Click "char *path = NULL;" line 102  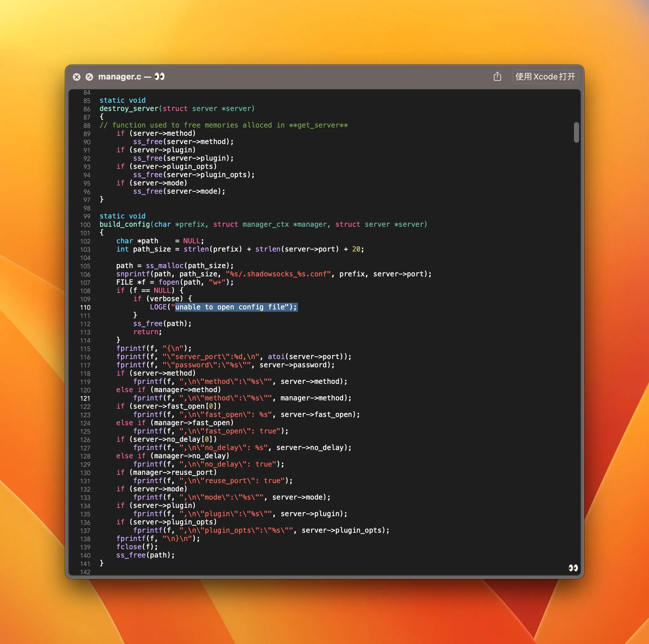point(160,241)
